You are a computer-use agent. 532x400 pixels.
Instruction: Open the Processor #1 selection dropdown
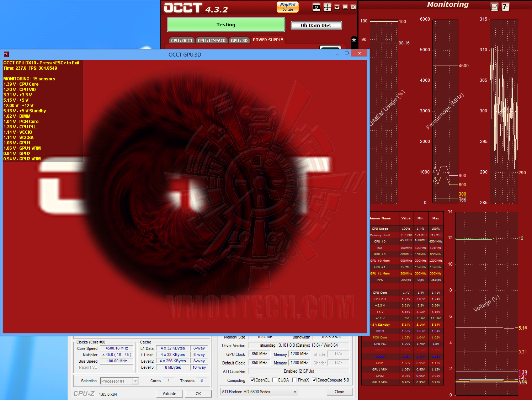point(119,381)
